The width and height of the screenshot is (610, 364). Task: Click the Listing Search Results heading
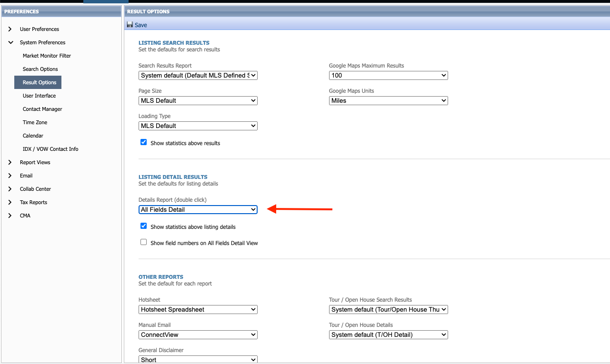[174, 43]
